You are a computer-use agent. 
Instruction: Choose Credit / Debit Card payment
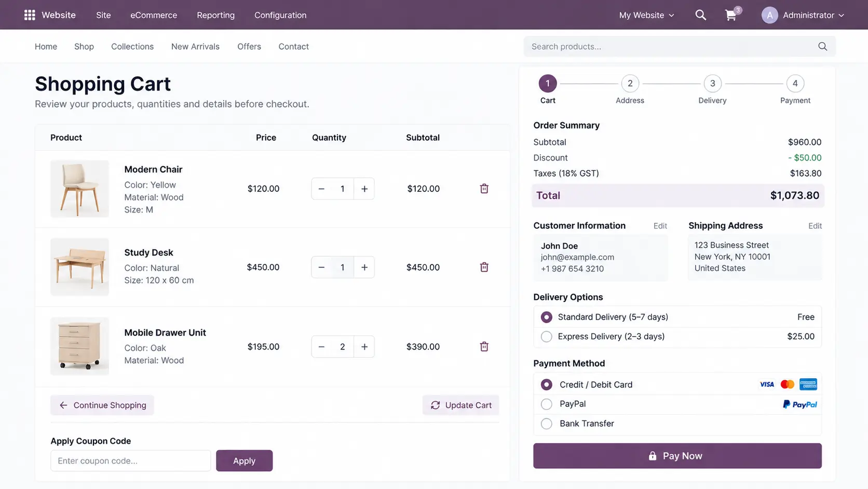point(546,385)
